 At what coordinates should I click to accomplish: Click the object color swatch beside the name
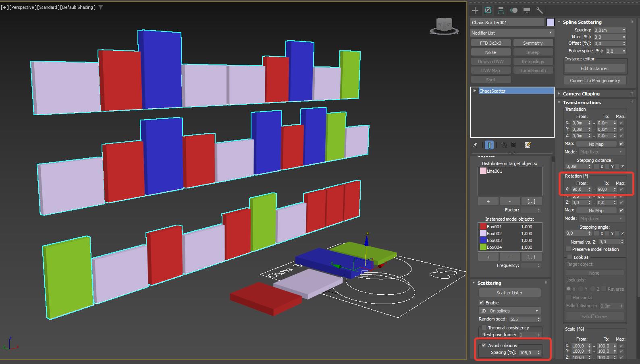pyautogui.click(x=550, y=23)
